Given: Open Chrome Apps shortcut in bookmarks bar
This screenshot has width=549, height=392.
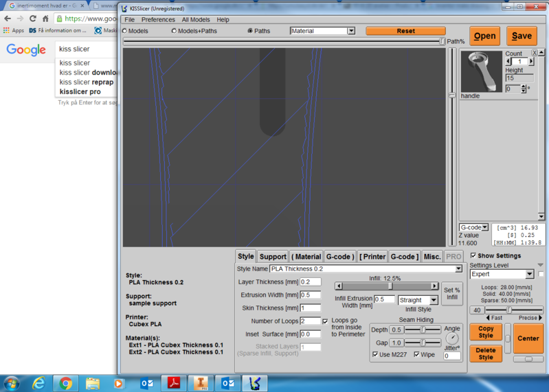Looking at the screenshot, I should (14, 30).
